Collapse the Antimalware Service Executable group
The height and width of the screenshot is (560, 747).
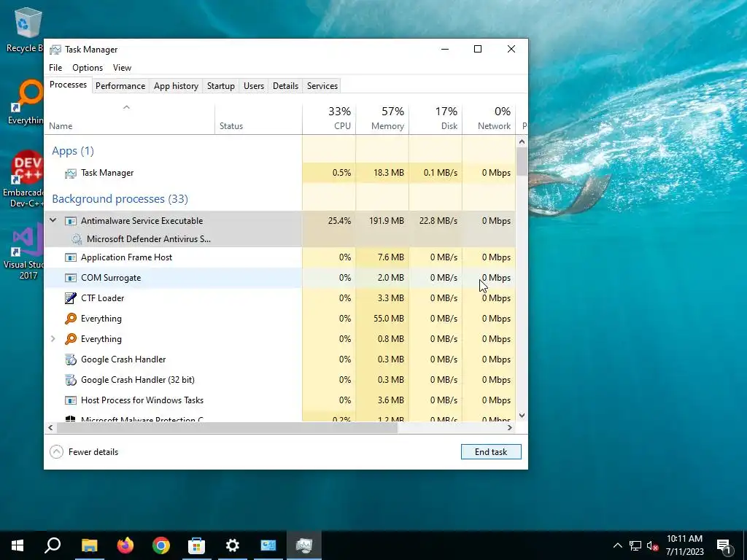coord(53,220)
